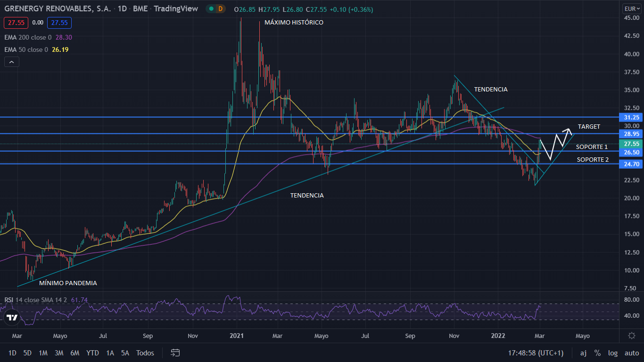Click the 31.25 horizontal line price label
644x362 pixels.
point(631,117)
